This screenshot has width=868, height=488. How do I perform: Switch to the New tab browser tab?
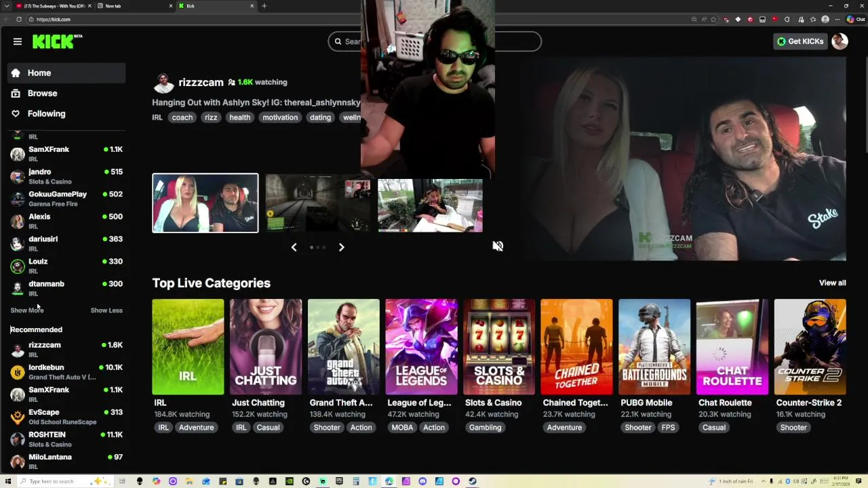(x=134, y=6)
